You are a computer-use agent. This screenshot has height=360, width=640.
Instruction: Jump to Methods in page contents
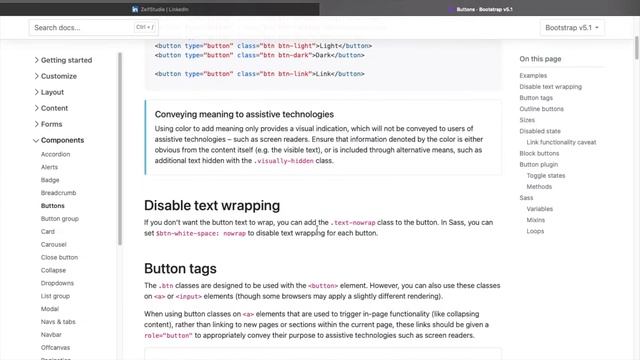[x=539, y=186]
